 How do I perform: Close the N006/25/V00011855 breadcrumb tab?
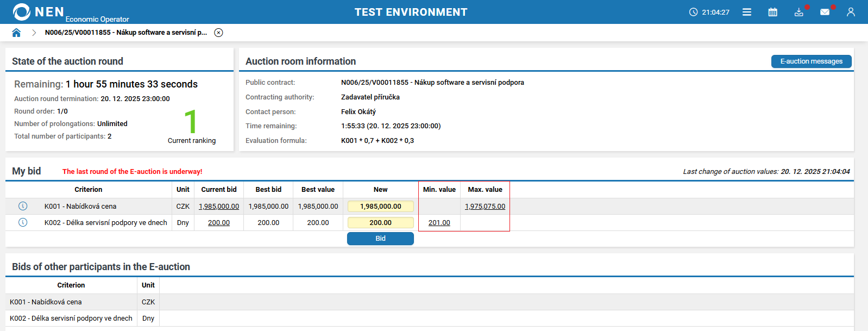(218, 33)
